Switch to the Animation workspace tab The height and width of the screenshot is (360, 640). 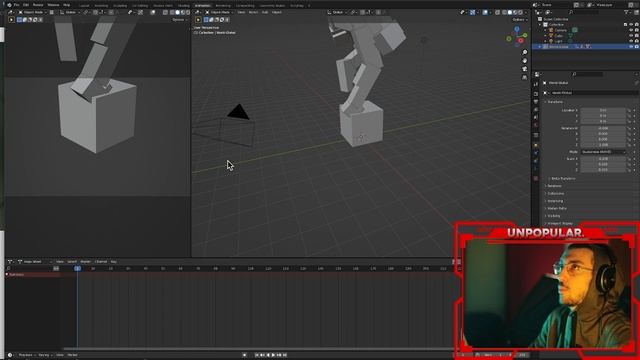click(x=202, y=6)
